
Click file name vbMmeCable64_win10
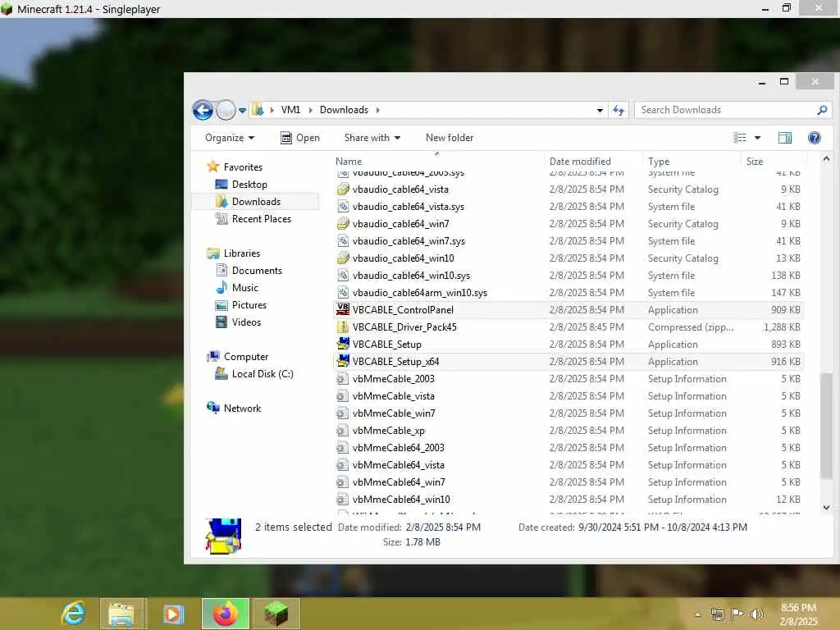(x=401, y=500)
